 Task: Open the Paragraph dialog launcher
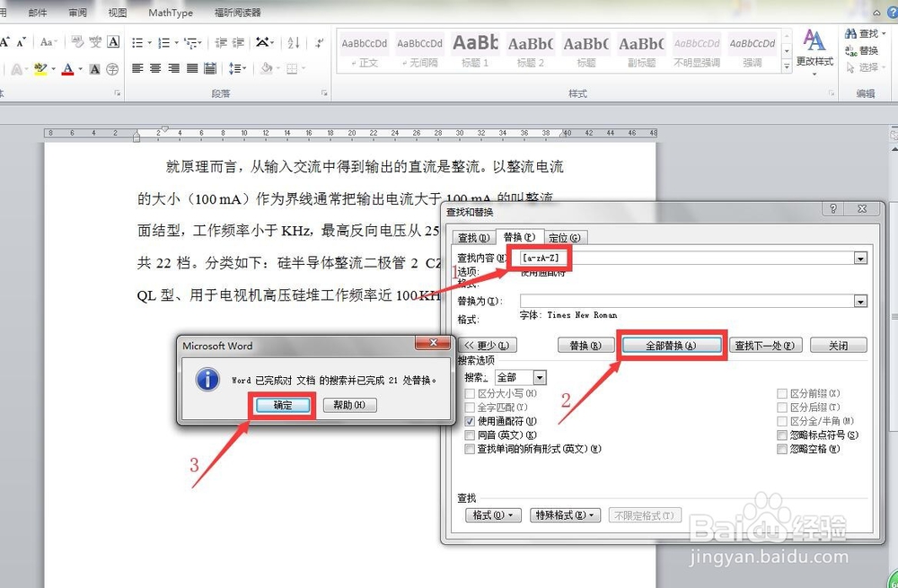click(x=324, y=92)
